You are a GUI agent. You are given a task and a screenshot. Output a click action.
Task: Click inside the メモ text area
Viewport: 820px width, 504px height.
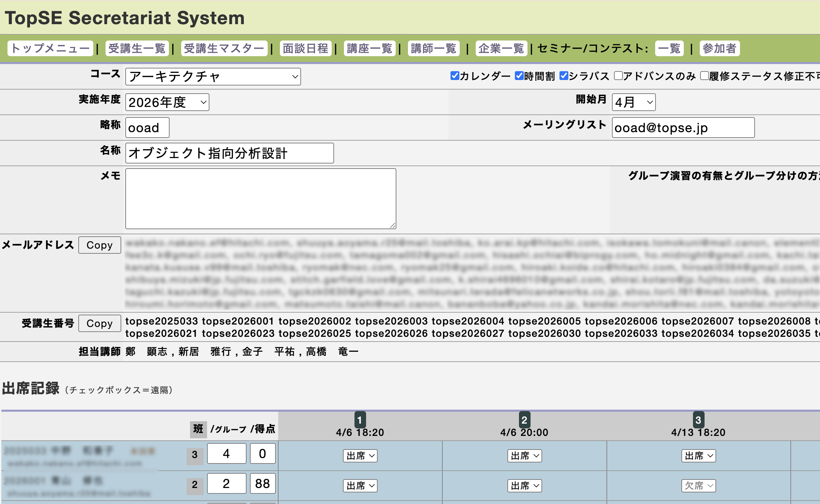tap(261, 199)
